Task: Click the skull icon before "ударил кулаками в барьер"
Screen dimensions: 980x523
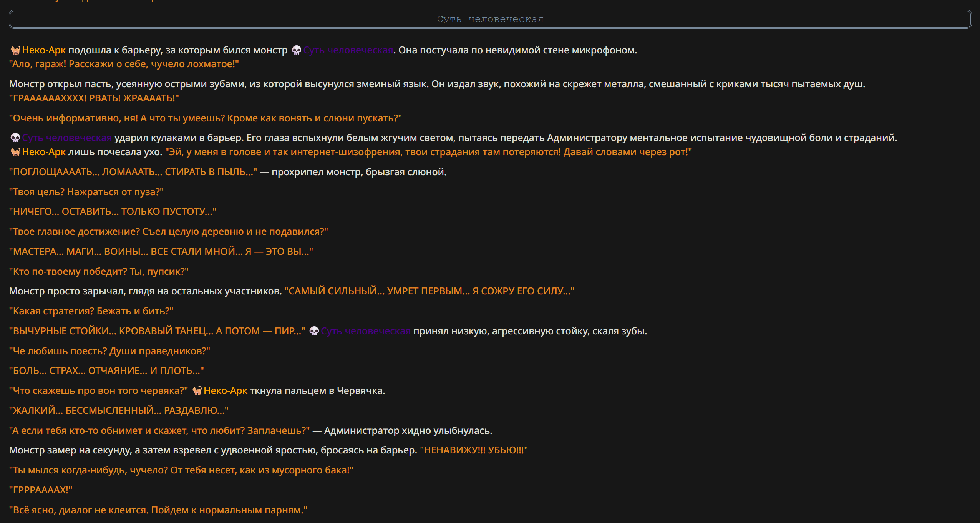Action: click(x=15, y=138)
